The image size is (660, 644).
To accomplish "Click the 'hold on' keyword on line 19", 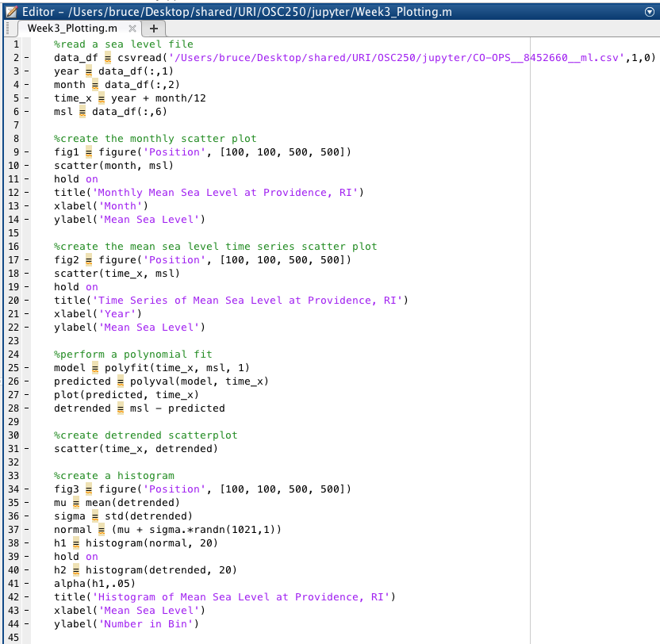I will click(75, 287).
